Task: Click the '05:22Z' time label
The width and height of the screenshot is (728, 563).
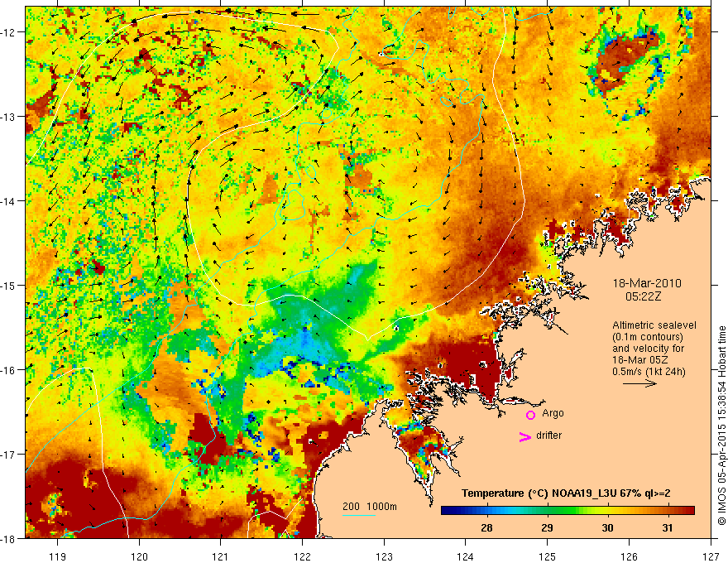Action: coord(643,296)
